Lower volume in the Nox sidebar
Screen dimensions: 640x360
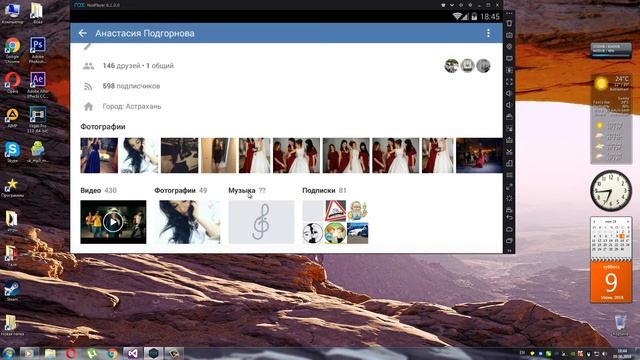tap(509, 105)
